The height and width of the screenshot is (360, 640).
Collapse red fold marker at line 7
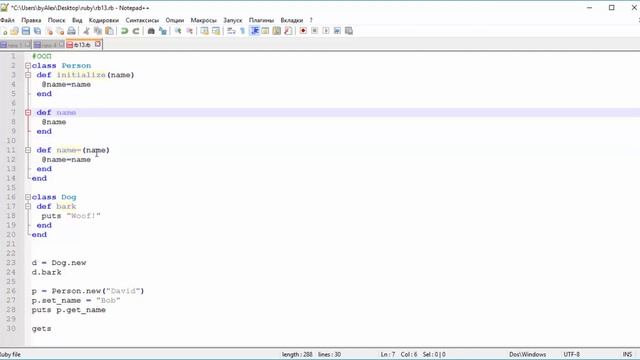point(28,113)
